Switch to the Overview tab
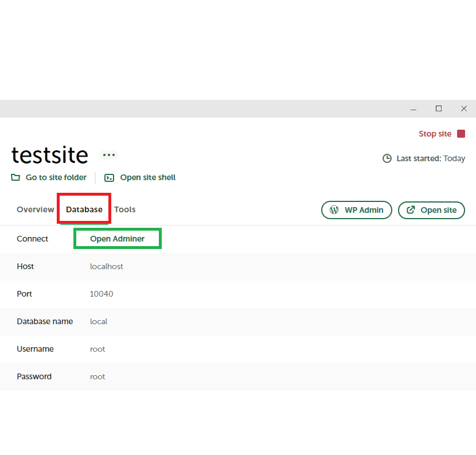476x455 pixels. [x=35, y=209]
